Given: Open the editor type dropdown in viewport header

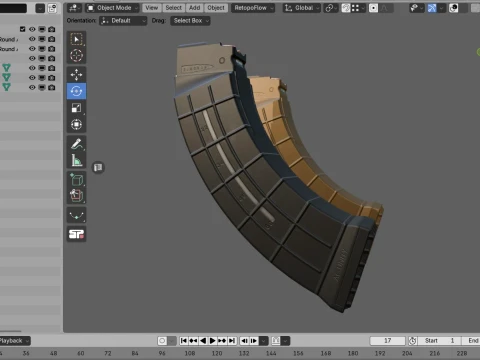Looking at the screenshot, I should coord(74,8).
